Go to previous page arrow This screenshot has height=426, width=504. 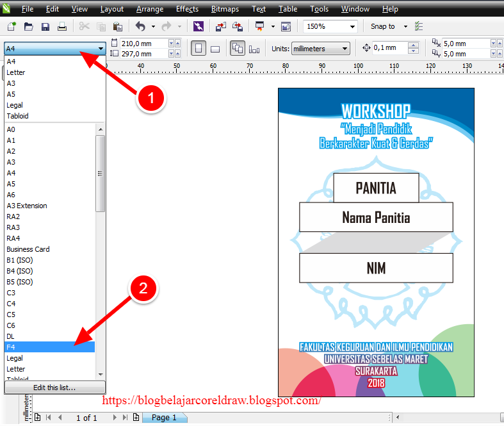(x=60, y=417)
